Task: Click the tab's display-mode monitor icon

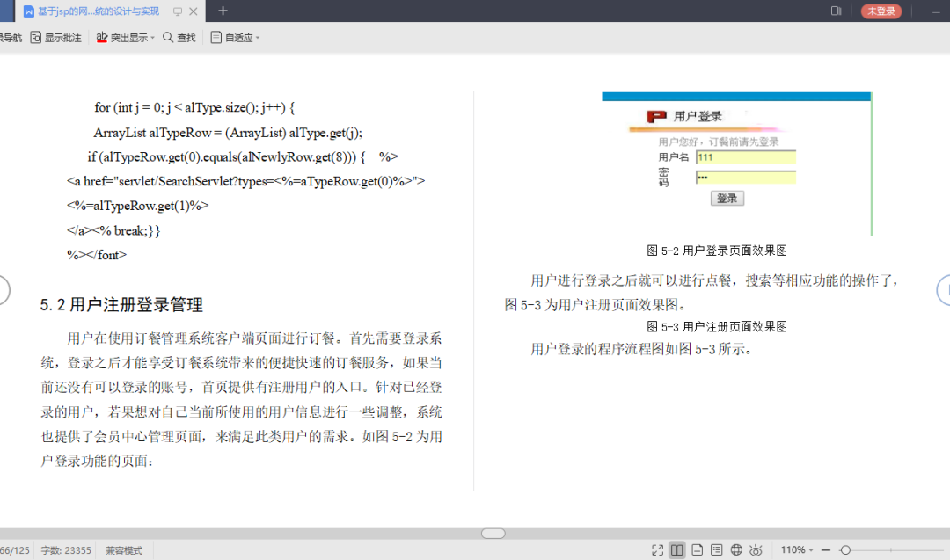Action: pos(178,11)
